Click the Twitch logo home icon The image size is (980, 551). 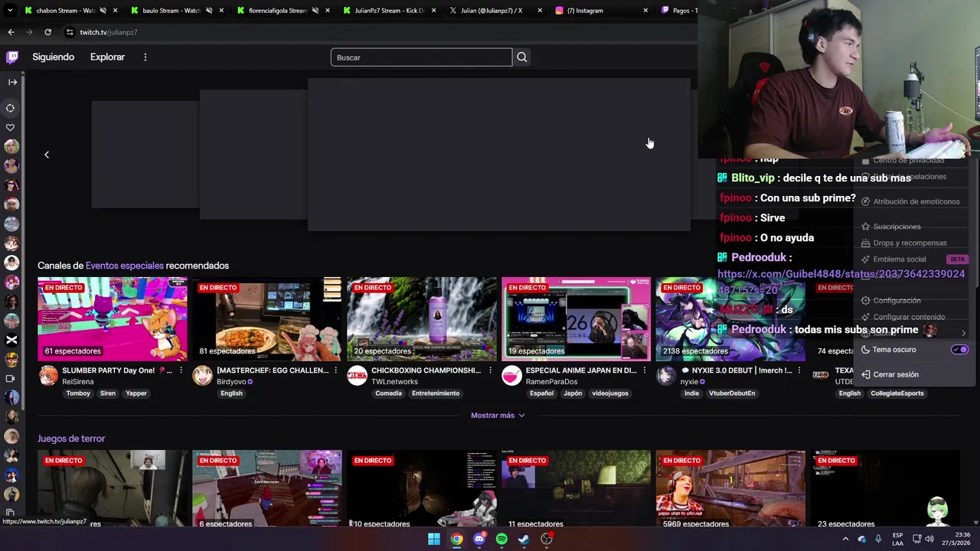[12, 57]
